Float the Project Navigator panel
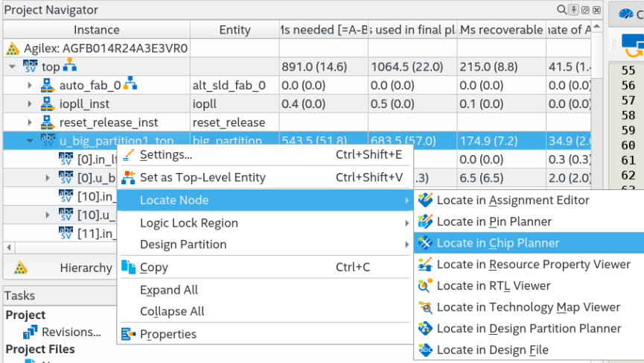Image resolution: width=644 pixels, height=363 pixels. (585, 10)
